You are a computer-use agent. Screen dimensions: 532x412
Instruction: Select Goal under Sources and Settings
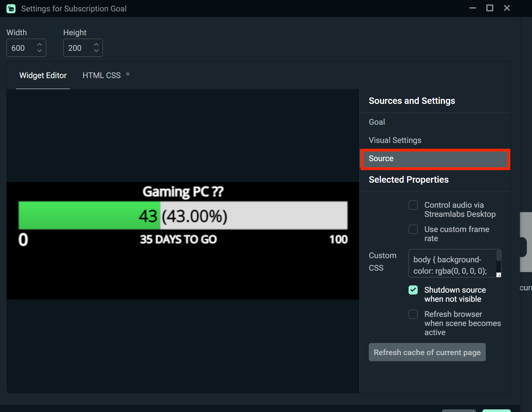pyautogui.click(x=377, y=122)
